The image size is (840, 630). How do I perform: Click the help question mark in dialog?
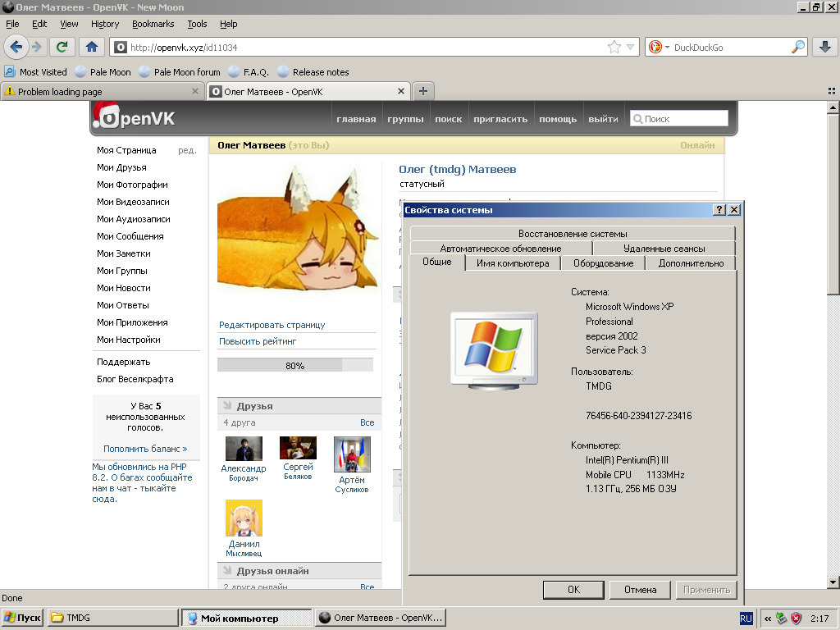720,210
